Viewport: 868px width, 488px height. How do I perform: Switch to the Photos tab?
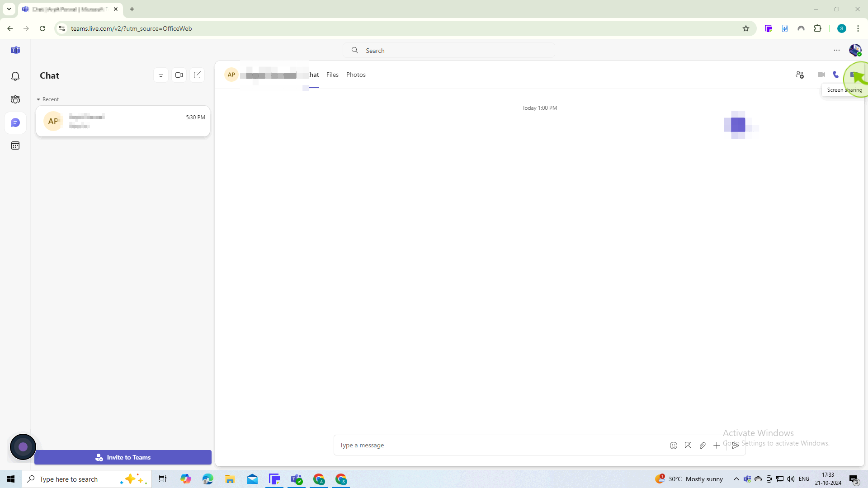coord(356,75)
